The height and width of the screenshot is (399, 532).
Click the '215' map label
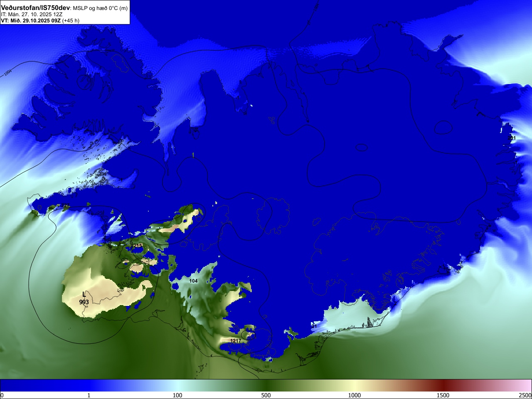tap(137, 246)
